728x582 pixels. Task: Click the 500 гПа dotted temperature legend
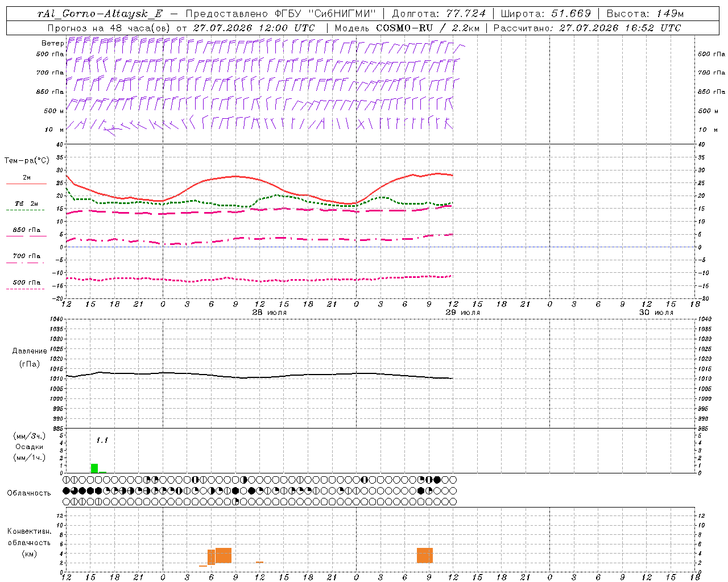point(26,285)
